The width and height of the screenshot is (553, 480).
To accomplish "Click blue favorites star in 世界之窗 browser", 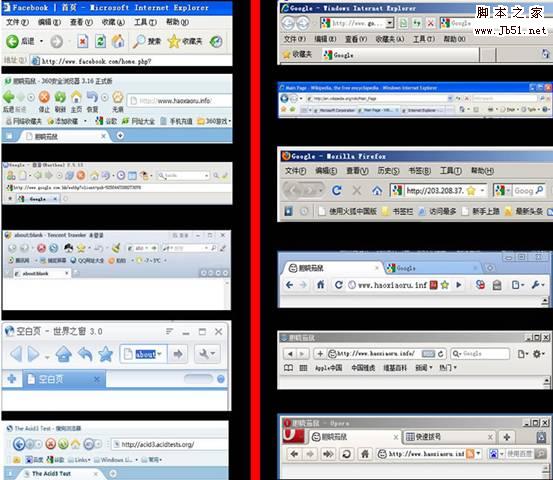I will (x=105, y=354).
